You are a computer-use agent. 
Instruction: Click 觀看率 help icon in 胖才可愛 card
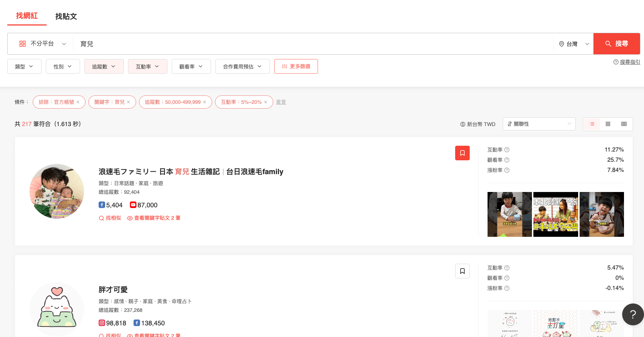tap(507, 278)
